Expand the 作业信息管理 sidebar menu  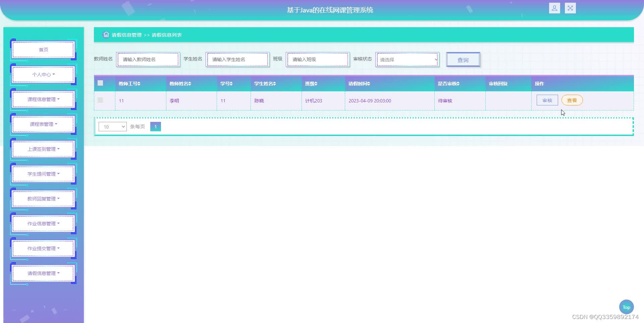click(43, 224)
